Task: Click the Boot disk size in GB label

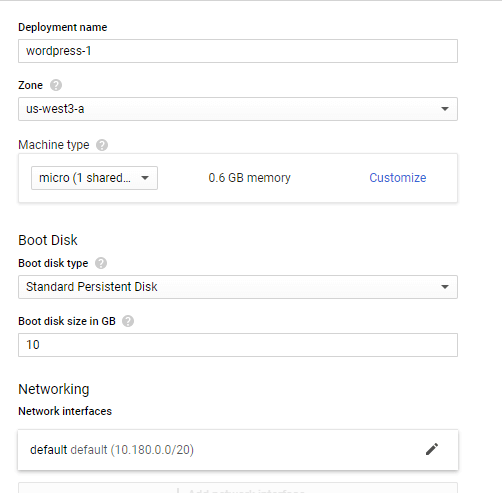Action: [x=67, y=321]
